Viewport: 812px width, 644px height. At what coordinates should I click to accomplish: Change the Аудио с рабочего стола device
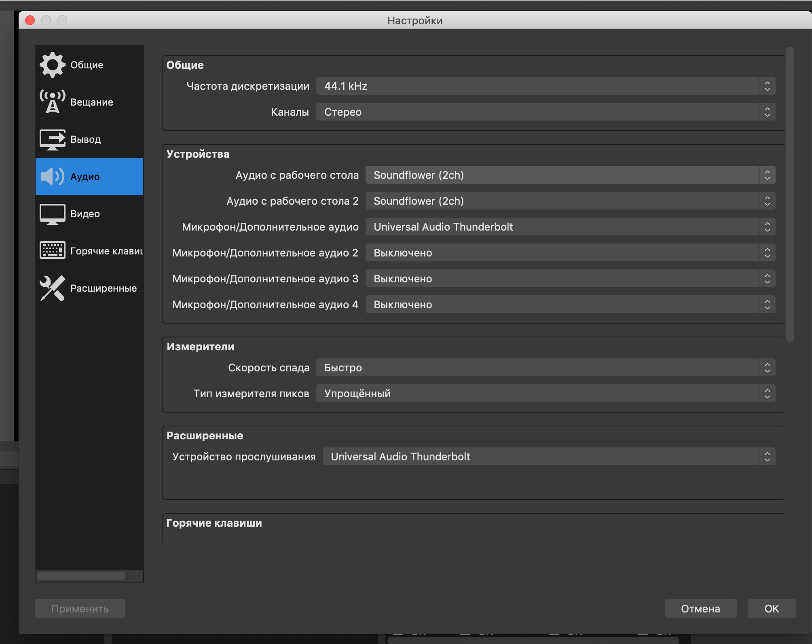[570, 175]
